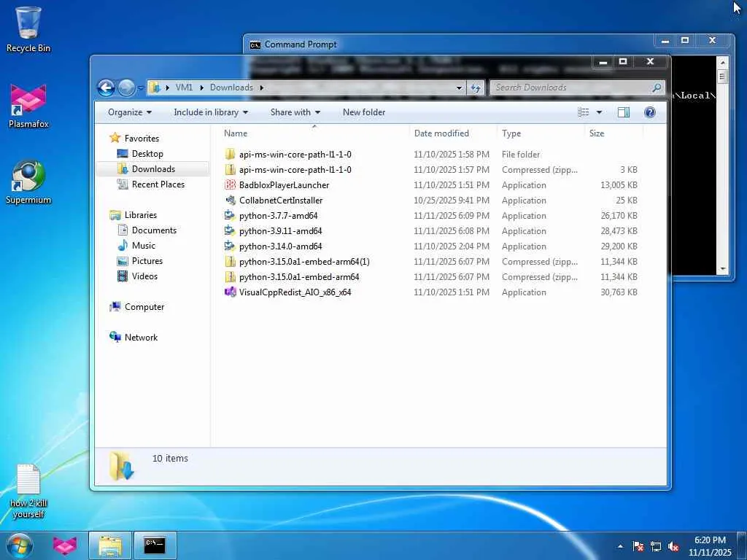Click the Plasmafox taskbar icon

tap(65, 545)
